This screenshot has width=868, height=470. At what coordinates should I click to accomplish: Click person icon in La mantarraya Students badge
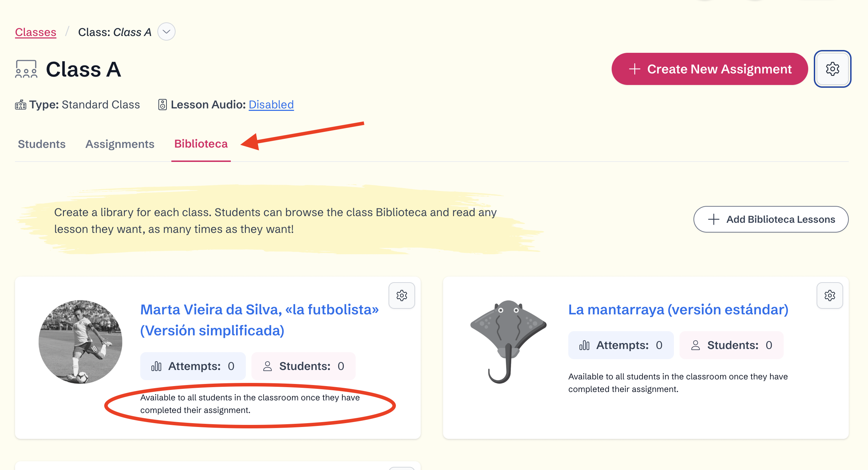(696, 345)
